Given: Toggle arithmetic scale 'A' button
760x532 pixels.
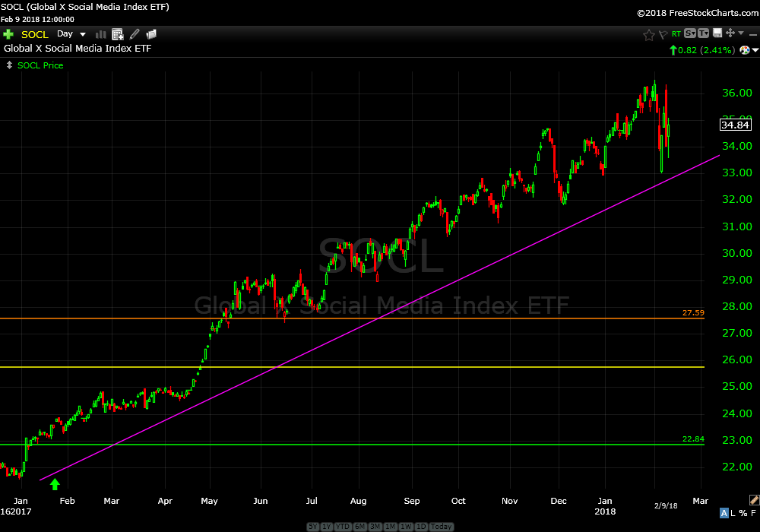Looking at the screenshot, I should (724, 513).
